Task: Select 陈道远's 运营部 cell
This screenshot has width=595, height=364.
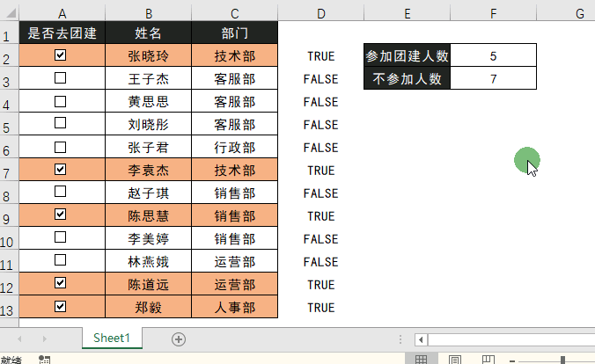Action: pos(234,284)
